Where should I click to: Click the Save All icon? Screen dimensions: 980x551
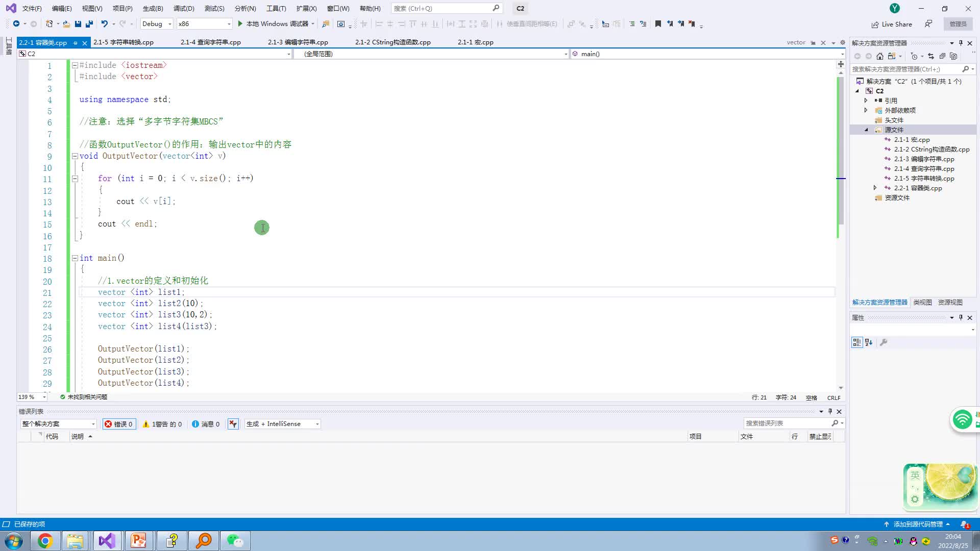point(89,23)
